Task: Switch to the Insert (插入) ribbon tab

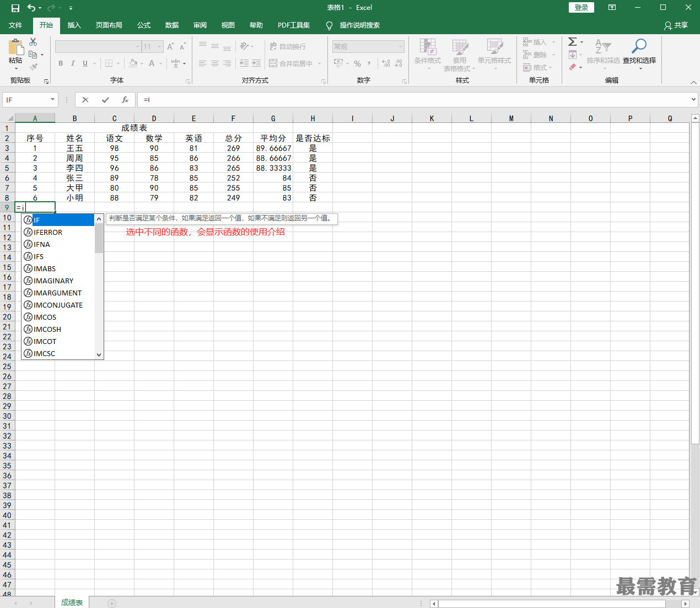Action: coord(74,25)
